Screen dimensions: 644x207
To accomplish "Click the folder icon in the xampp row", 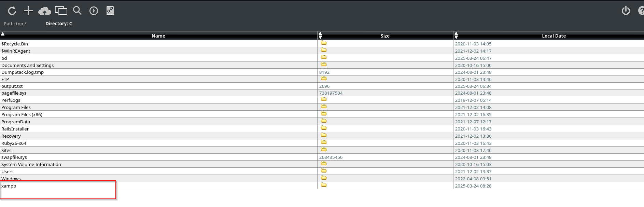I will 324,185.
